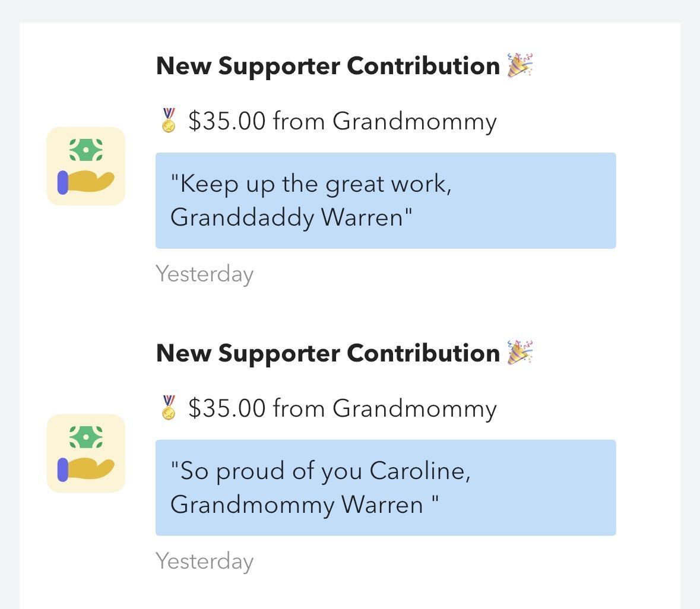The height and width of the screenshot is (609, 700).
Task: Click the "Grandmommy Warren" signature in the message
Action: [296, 505]
